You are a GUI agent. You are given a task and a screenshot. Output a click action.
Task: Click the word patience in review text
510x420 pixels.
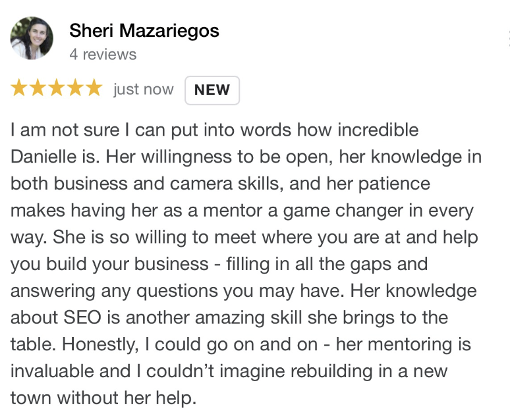click(394, 184)
